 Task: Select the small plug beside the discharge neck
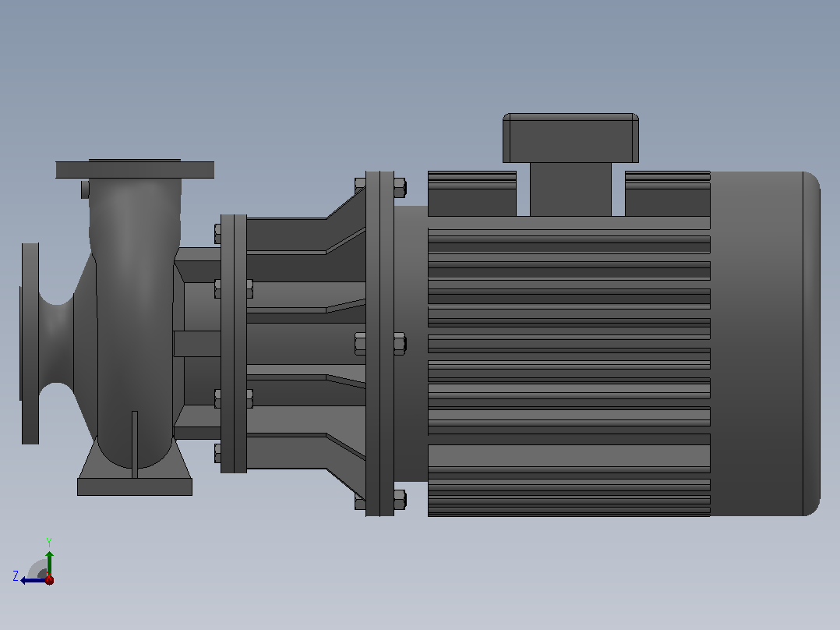(x=85, y=189)
